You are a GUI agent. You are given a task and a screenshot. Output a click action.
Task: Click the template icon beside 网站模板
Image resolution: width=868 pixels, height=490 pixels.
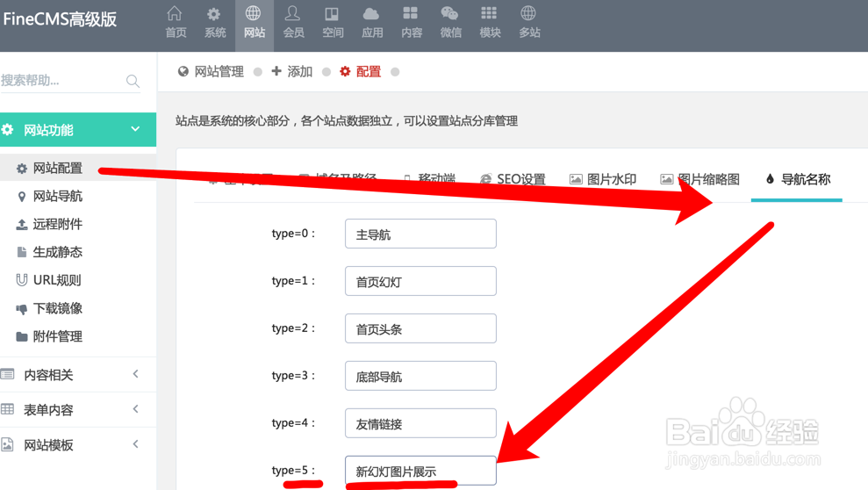pyautogui.click(x=7, y=444)
